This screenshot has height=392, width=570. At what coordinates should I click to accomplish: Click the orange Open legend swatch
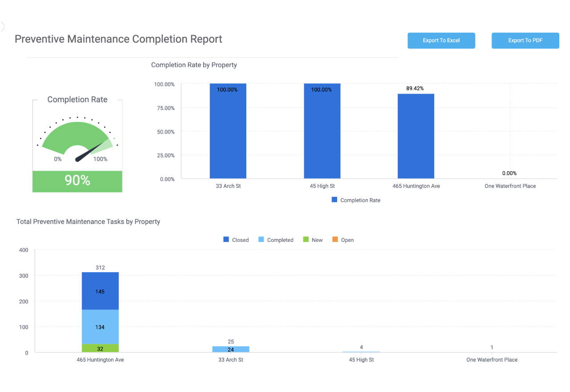click(335, 240)
